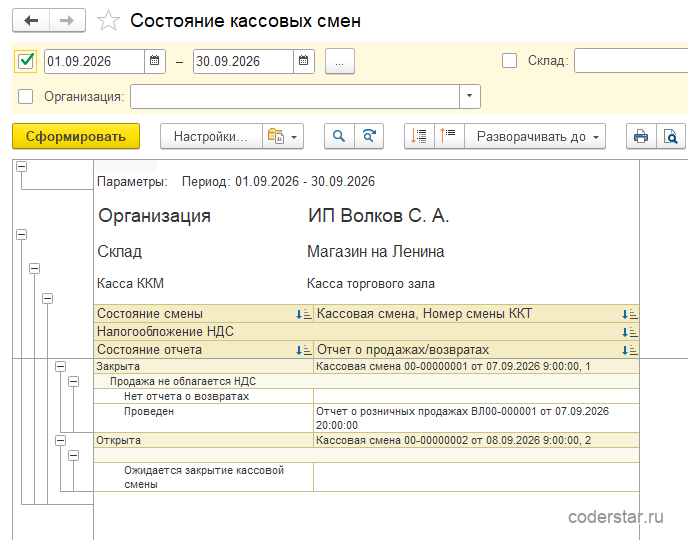The height and width of the screenshot is (540, 688).
Task: Open Отчет о розничных продажах ВЛ00-000001
Action: click(476, 418)
